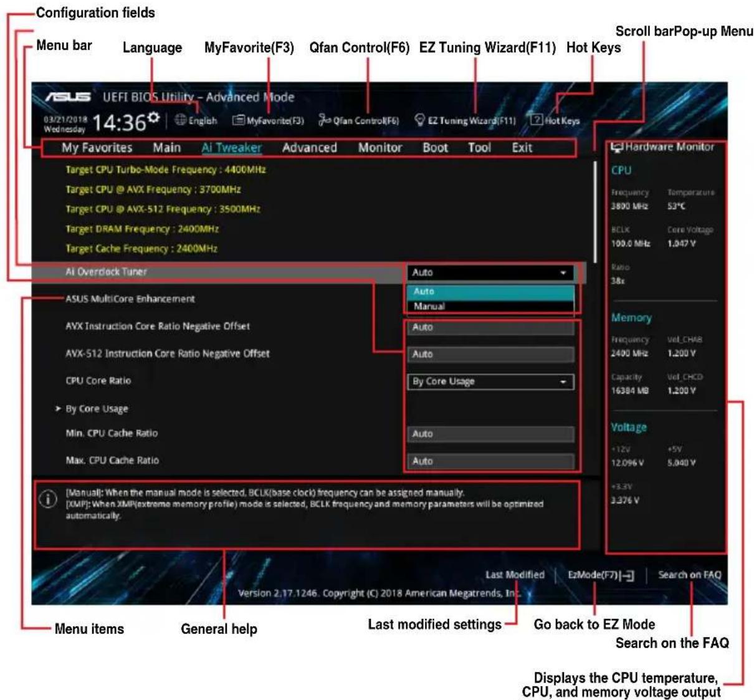Click Target DRAM Frequency : 2400MHz

tap(142, 229)
